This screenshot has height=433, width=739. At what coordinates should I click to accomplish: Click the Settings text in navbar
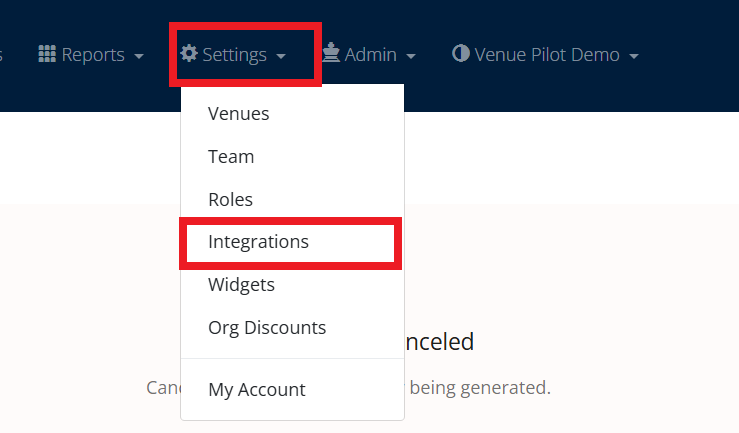(235, 55)
